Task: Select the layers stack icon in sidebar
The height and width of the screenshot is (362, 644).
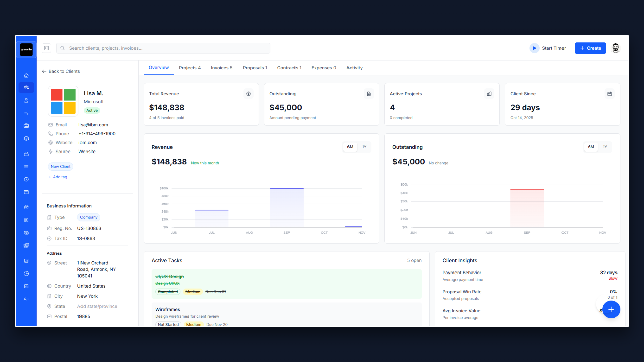Action: (26, 138)
